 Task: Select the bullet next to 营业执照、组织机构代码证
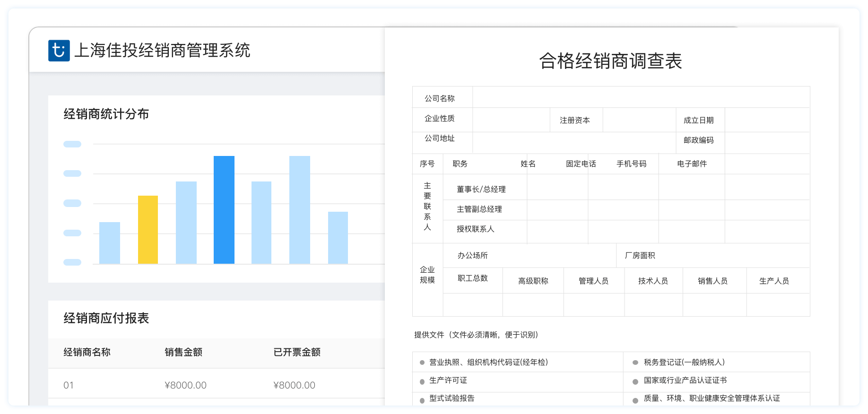pos(422,363)
